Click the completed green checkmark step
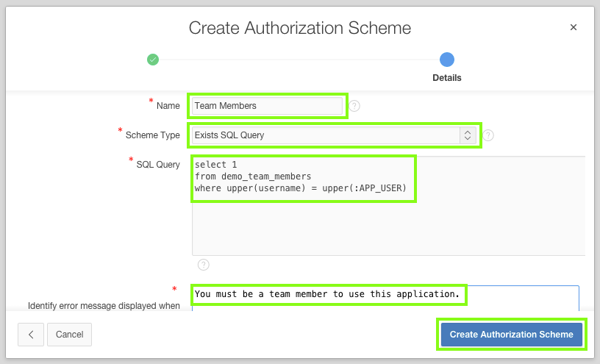 tap(153, 60)
